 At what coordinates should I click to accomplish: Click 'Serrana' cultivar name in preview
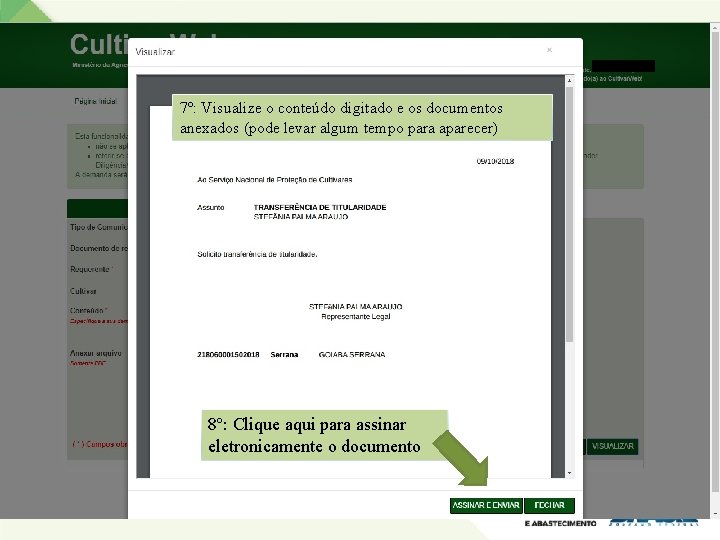[x=284, y=354]
